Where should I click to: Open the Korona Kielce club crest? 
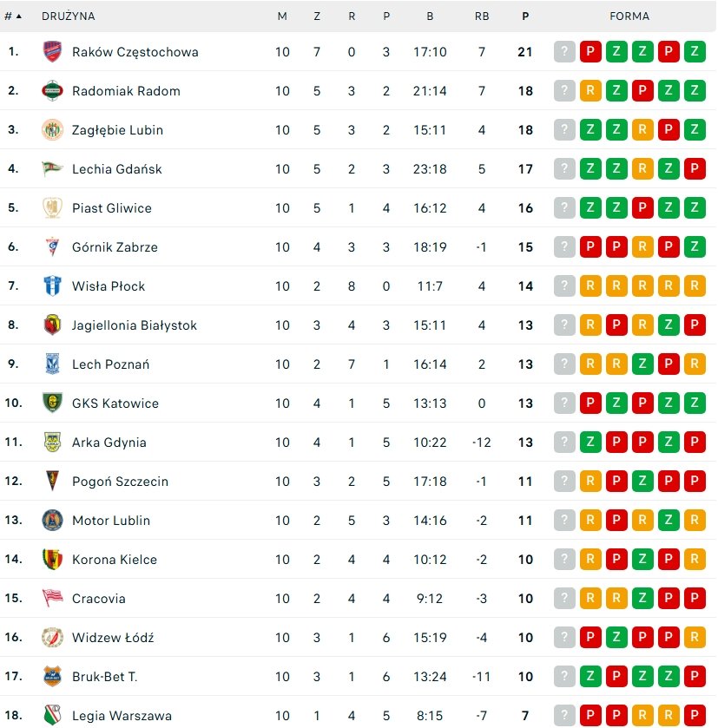pos(52,560)
